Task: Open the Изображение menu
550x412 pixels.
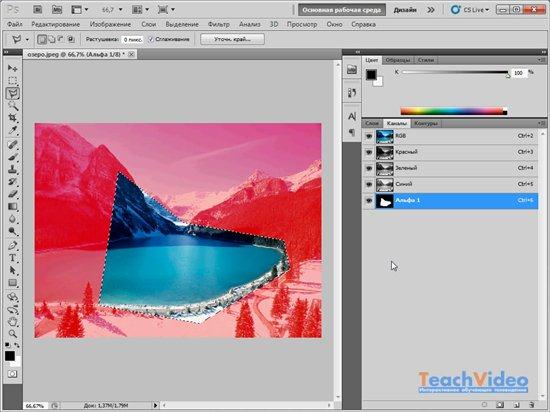Action: [x=110, y=25]
